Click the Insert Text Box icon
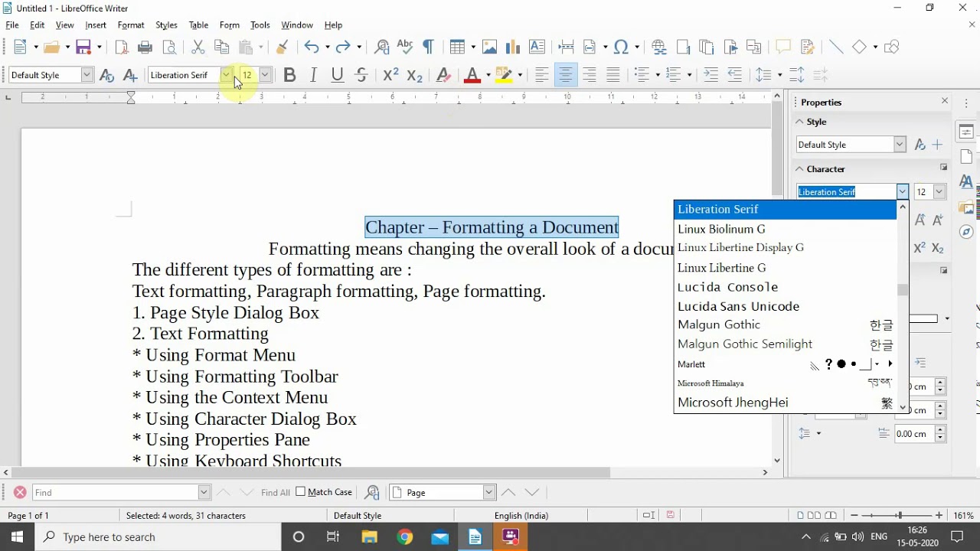Viewport: 980px width, 551px height. (x=537, y=47)
